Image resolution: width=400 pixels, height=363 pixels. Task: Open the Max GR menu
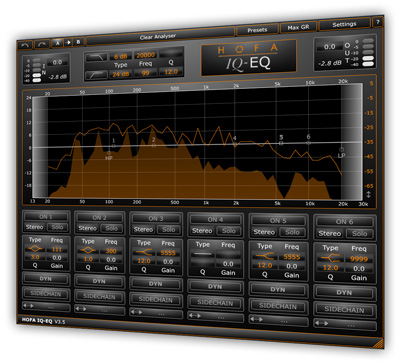point(298,27)
